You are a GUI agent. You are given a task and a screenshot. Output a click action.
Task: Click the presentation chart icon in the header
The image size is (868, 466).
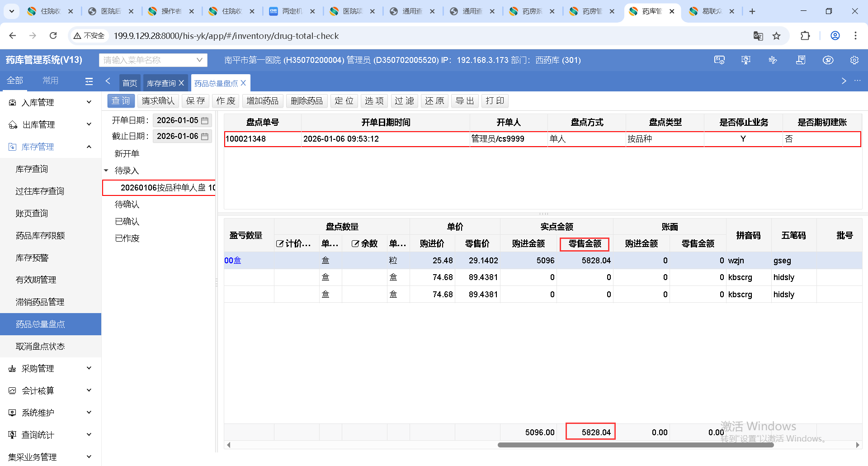pos(746,60)
